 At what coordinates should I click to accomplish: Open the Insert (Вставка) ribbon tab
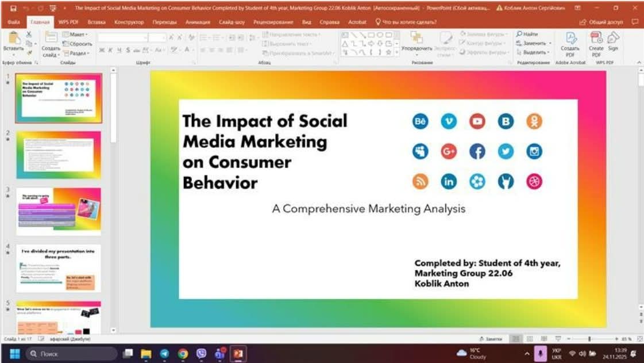[x=97, y=22]
